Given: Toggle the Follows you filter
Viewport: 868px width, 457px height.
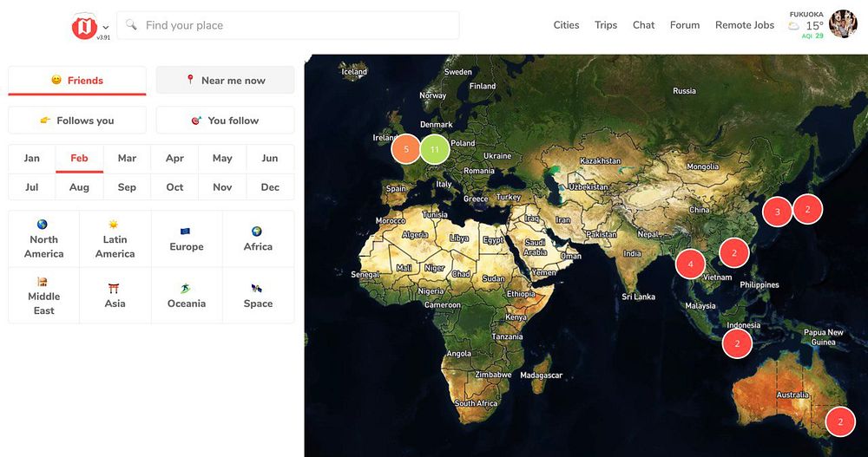Looking at the screenshot, I should tap(77, 121).
